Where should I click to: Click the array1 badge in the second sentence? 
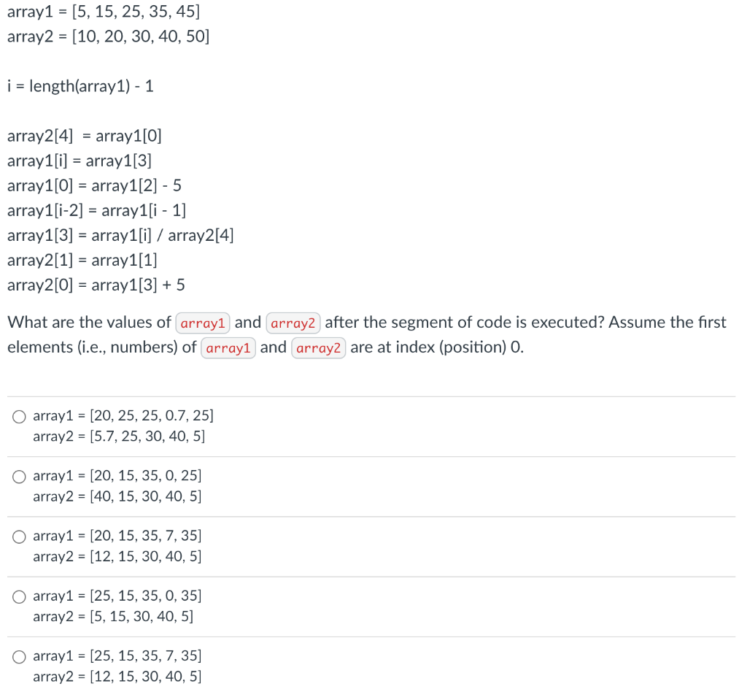click(x=228, y=348)
